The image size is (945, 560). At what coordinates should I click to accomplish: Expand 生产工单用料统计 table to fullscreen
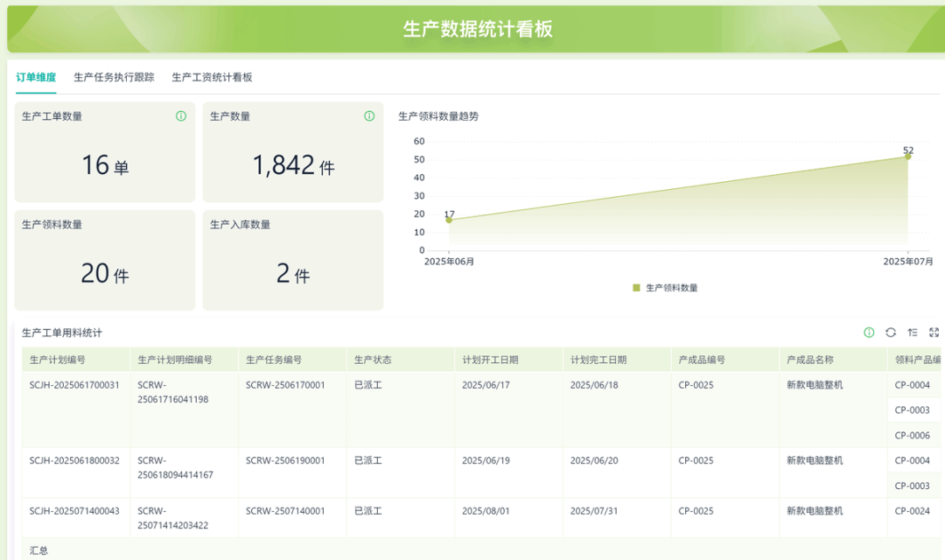click(934, 332)
